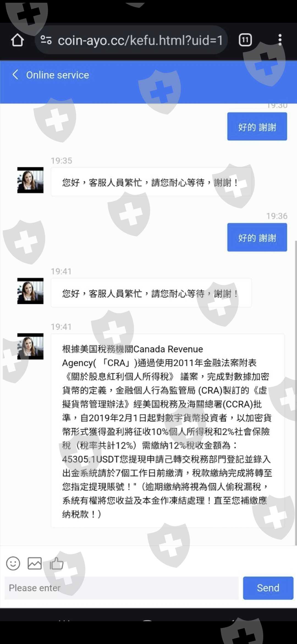
Task: Tap agent avatar at 19:35 message
Action: (x=30, y=180)
